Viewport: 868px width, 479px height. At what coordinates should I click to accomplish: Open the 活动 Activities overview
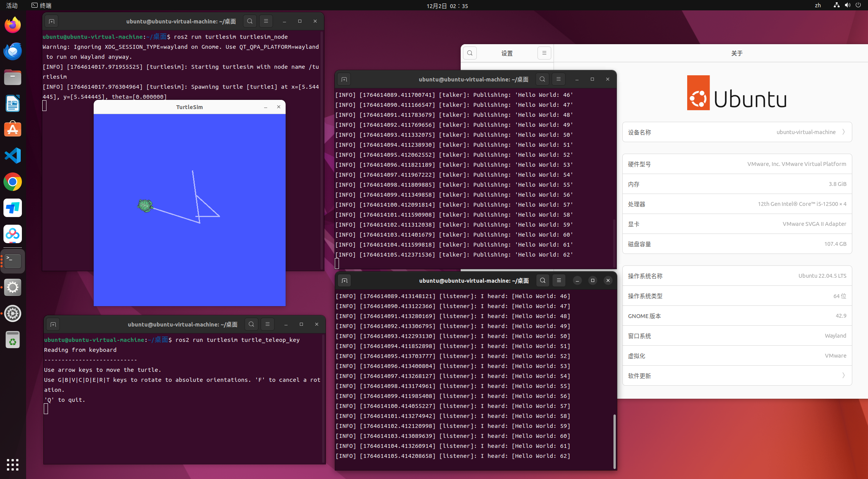tap(12, 5)
